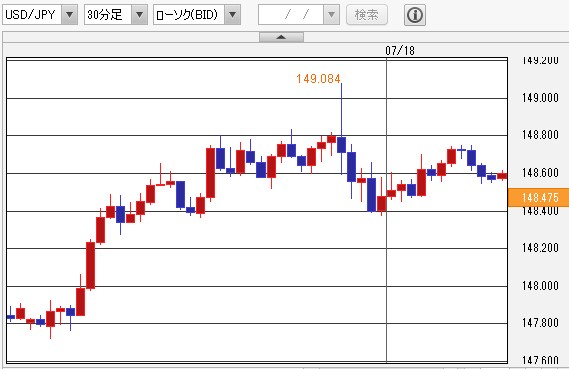569x369 pixels.
Task: Collapse the panel with the up arrow
Action: coord(281,37)
